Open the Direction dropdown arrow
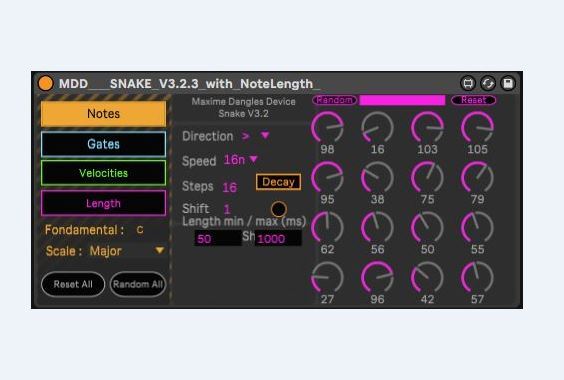This screenshot has height=380, width=564. [x=265, y=135]
